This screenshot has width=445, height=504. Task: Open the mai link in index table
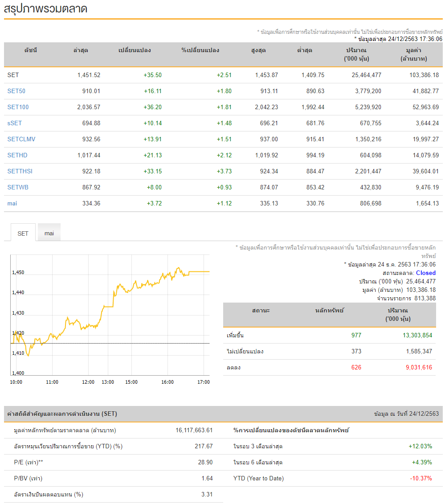pos(12,204)
